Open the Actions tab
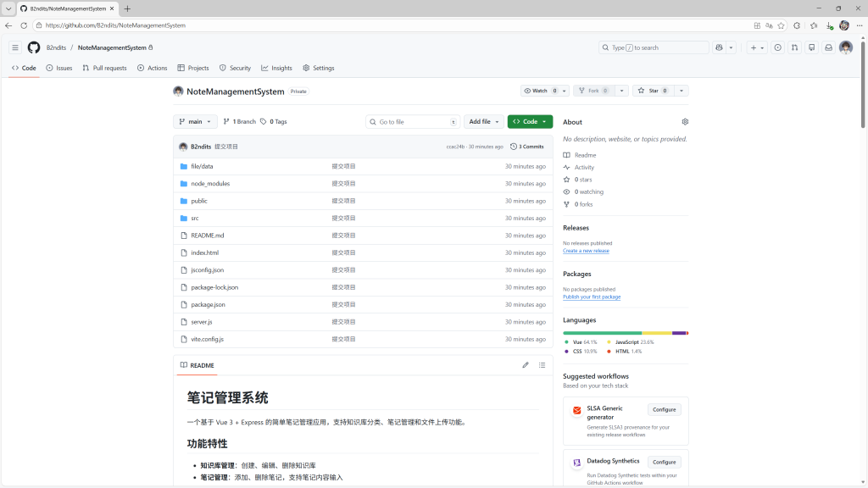 153,68
